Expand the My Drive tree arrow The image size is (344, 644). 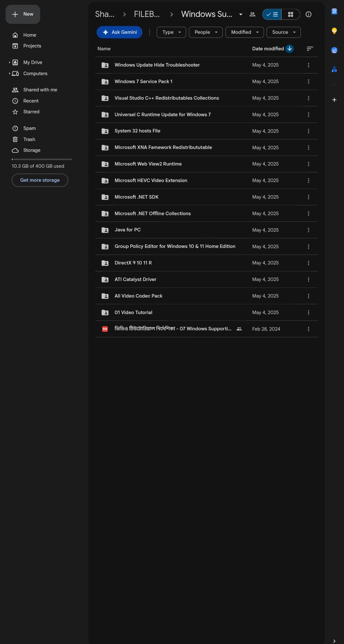click(x=10, y=62)
